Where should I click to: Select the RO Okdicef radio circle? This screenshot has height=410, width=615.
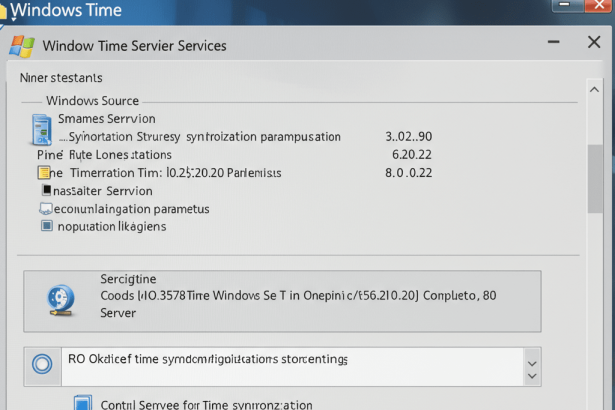pos(42,364)
